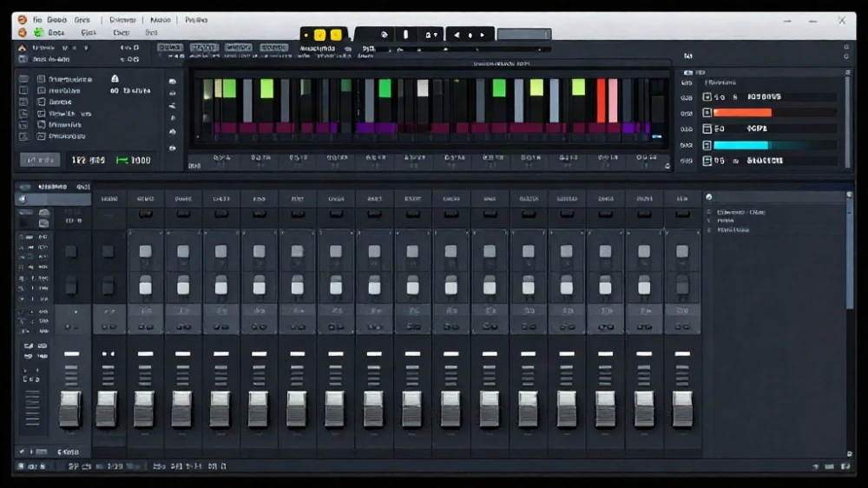Screen dimensions: 868x488
Task: Click the lock icon in the track list
Action: (115, 79)
